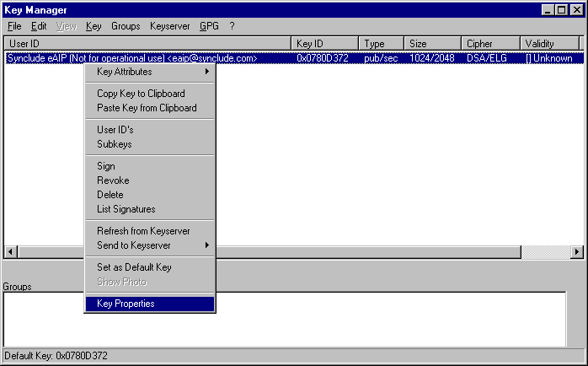This screenshot has width=588, height=366.
Task: Sign the selected key
Action: [106, 166]
